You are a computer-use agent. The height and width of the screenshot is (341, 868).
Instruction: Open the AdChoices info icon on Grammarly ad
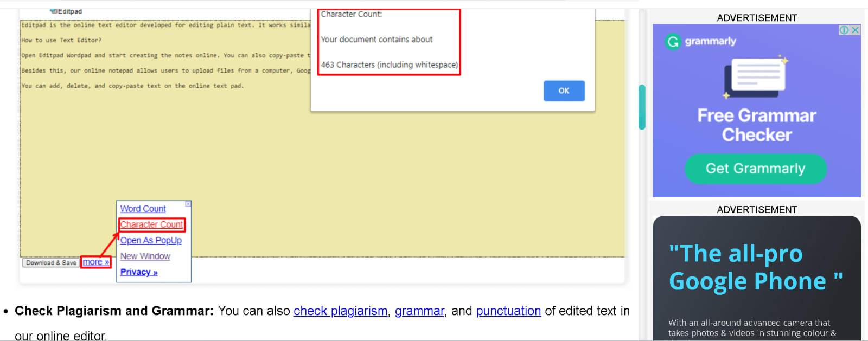pyautogui.click(x=845, y=30)
